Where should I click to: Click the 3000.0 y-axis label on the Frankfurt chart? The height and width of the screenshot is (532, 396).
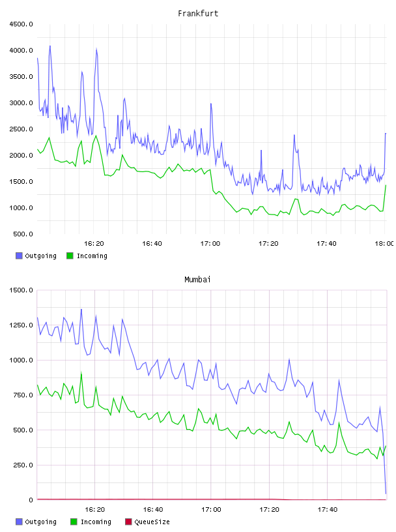pos(21,103)
